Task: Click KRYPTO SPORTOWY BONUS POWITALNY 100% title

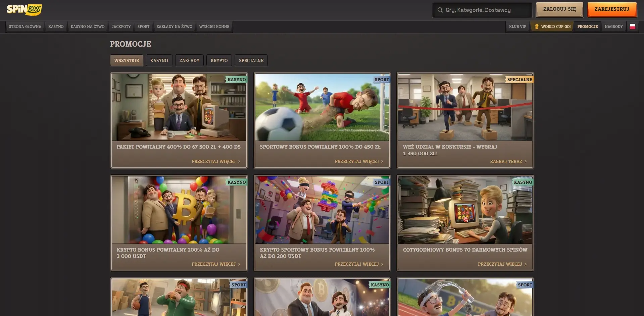Action: click(317, 253)
